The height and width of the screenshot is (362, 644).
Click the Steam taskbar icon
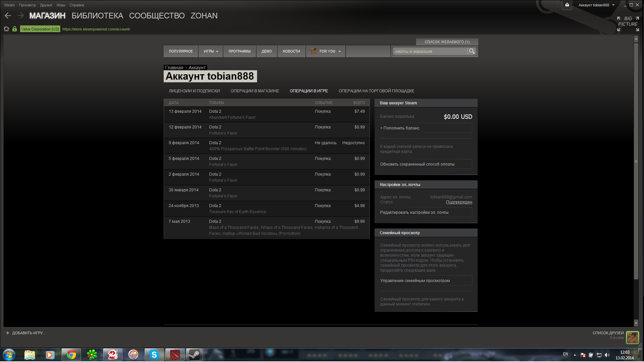pyautogui.click(x=194, y=355)
